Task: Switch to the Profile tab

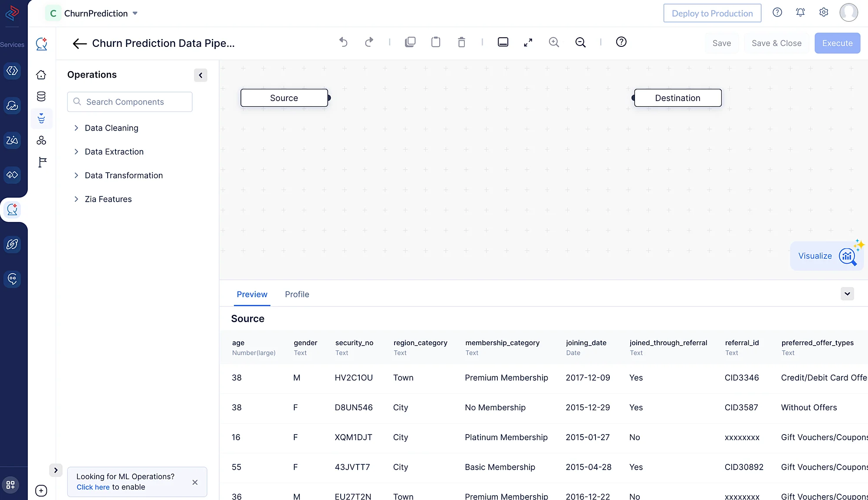Action: 297,294
